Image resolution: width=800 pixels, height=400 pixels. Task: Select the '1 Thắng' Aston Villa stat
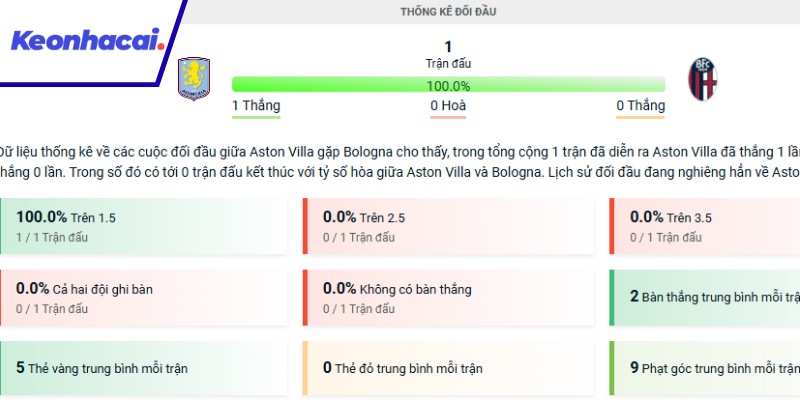(x=256, y=106)
